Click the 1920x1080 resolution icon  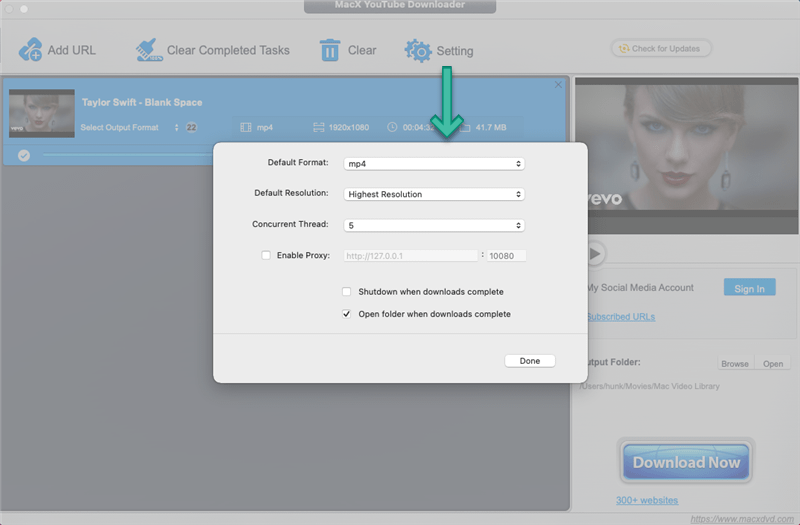(318, 127)
